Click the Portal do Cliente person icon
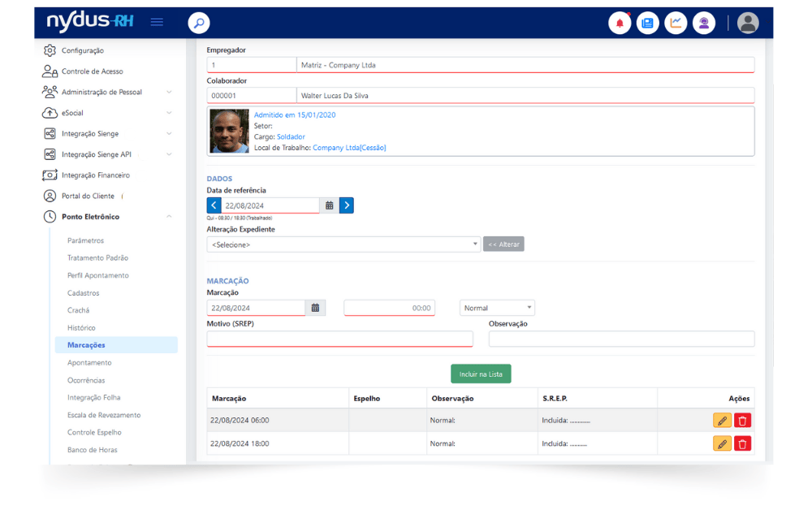The height and width of the screenshot is (510, 812). [50, 196]
